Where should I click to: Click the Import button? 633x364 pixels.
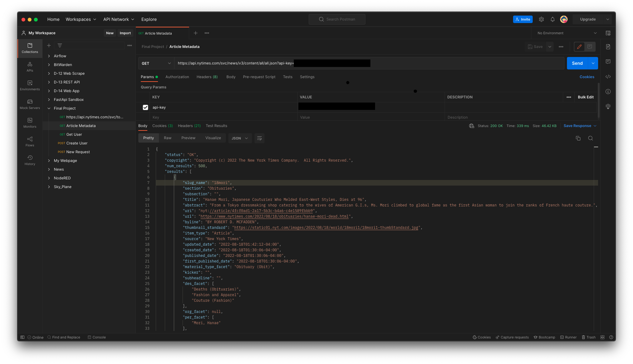coord(125,33)
